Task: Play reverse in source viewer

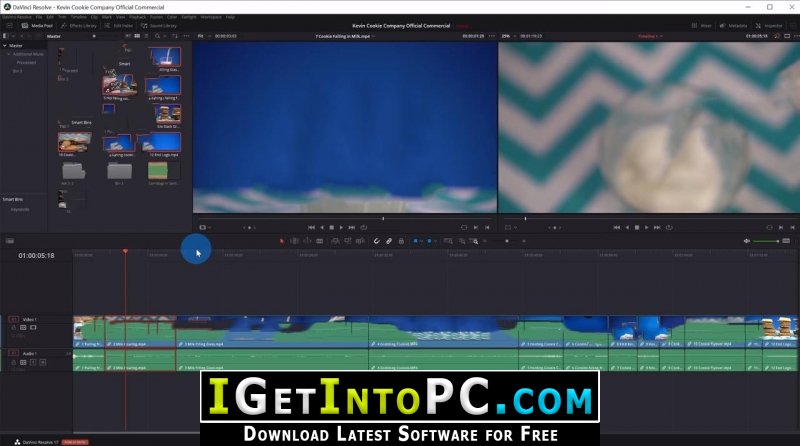Action: pos(322,228)
